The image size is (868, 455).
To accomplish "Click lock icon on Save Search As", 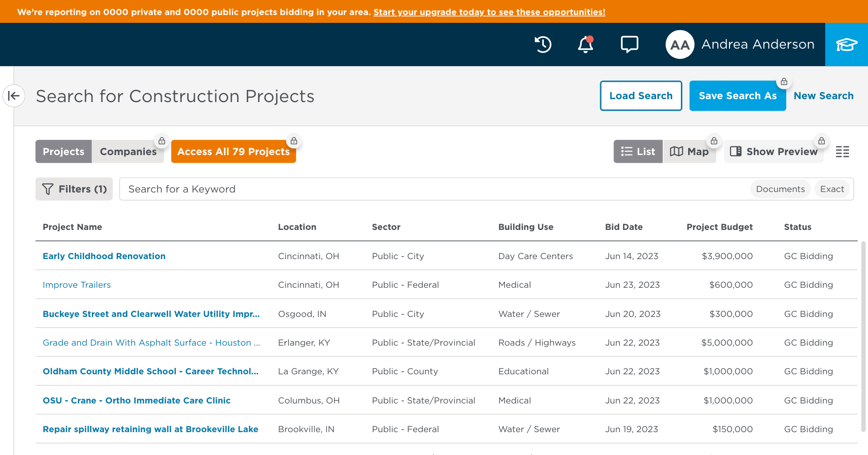I will point(783,82).
